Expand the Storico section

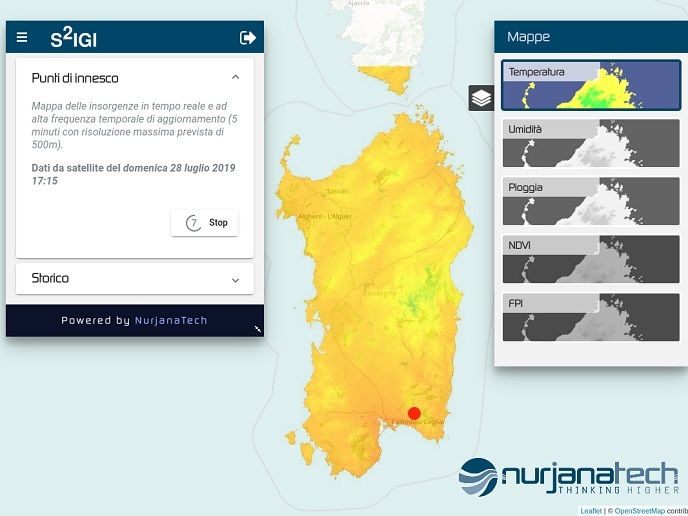235,280
